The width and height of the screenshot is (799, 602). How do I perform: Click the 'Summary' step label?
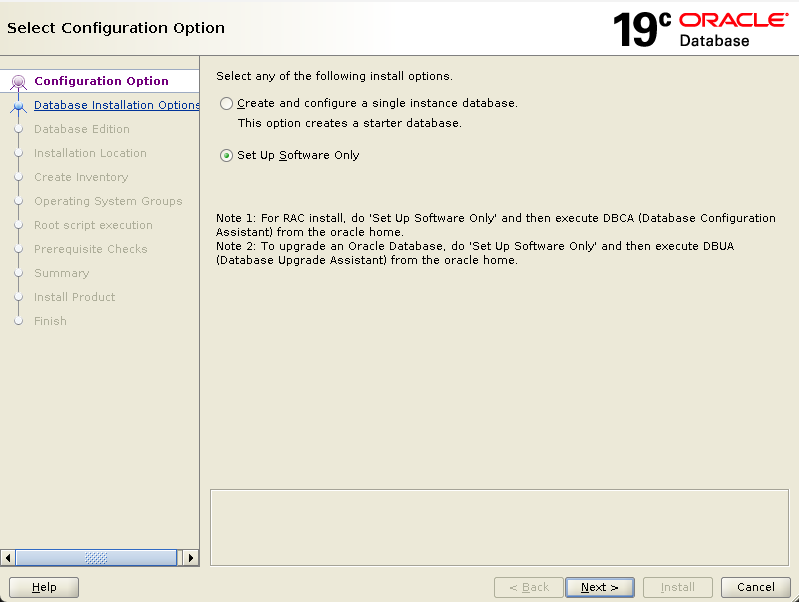click(x=62, y=273)
